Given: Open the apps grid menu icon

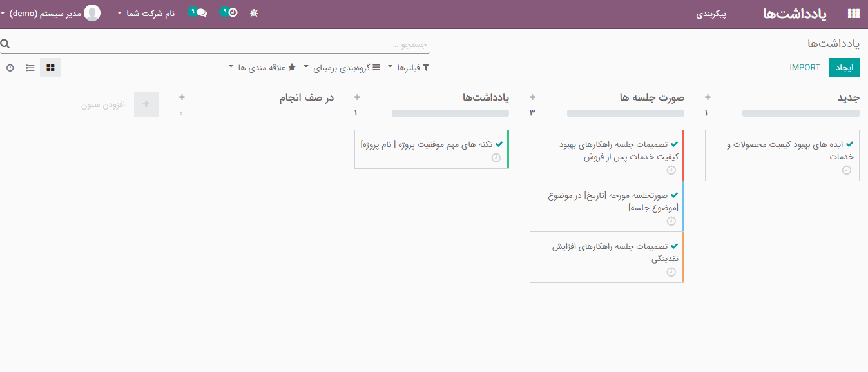Looking at the screenshot, I should [854, 13].
